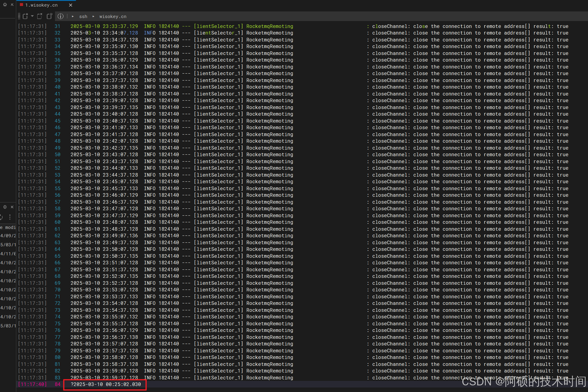588x392 pixels.
Task: Click the new terminal tab icon
Action: click(x=25, y=16)
